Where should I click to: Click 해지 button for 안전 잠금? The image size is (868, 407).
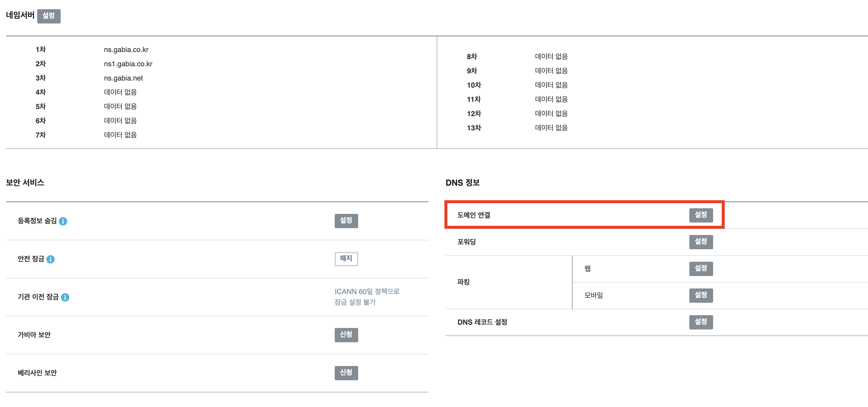pyautogui.click(x=346, y=258)
